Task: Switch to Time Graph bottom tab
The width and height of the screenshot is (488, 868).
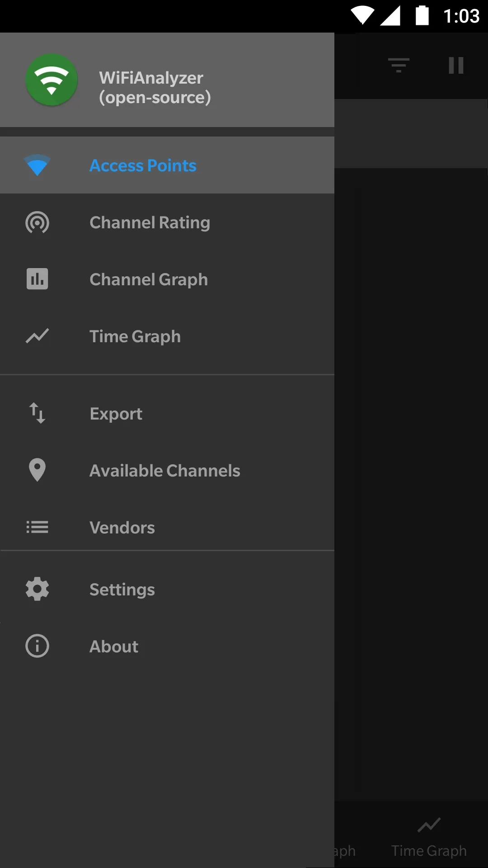Action: [x=429, y=837]
